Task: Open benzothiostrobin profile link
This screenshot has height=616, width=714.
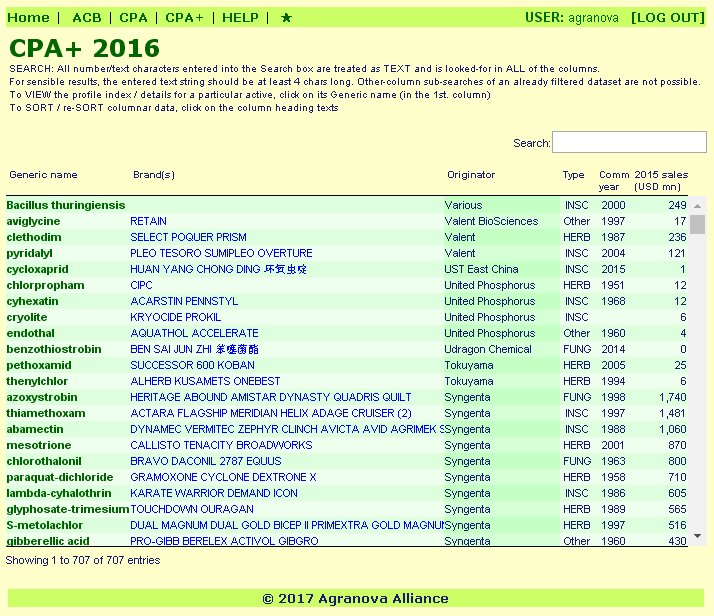Action: (54, 349)
